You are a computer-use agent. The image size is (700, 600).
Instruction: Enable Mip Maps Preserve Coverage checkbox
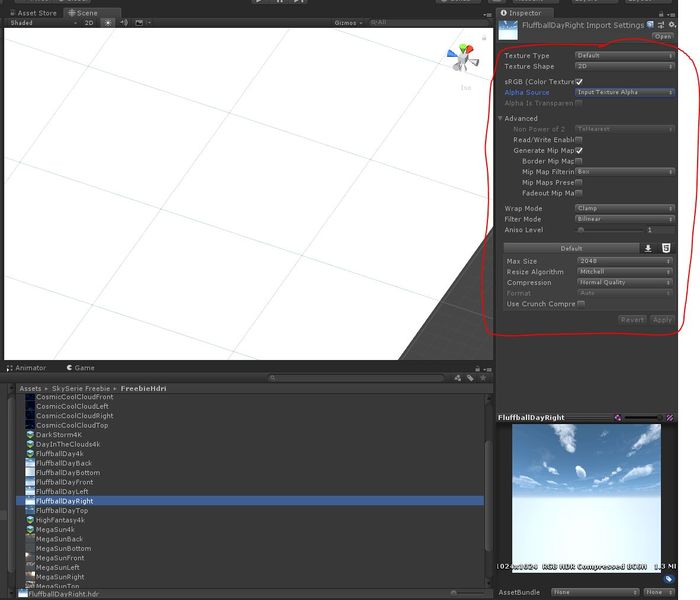579,183
